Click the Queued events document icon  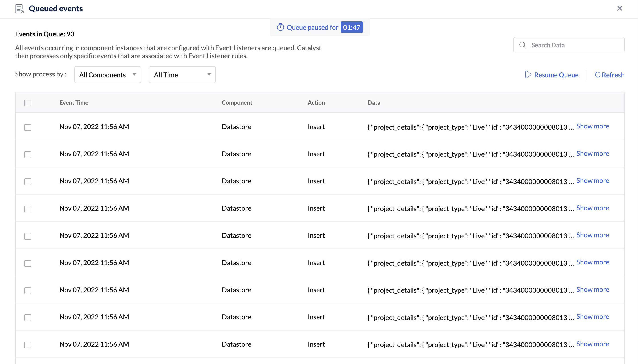pos(20,9)
